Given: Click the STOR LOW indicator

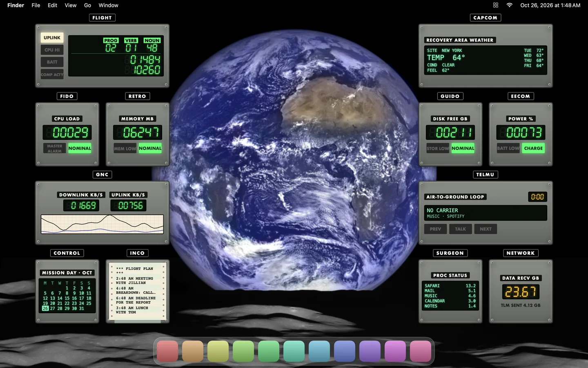Looking at the screenshot, I should point(438,148).
